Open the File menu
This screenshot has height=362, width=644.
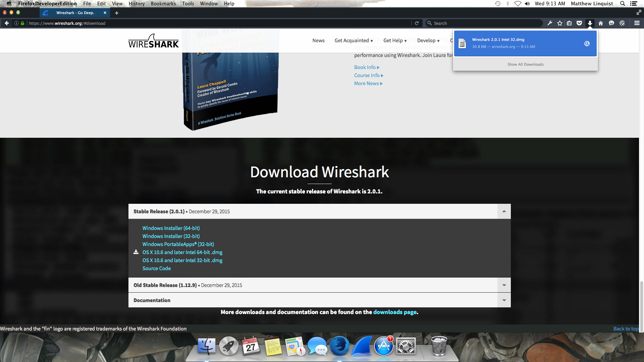pyautogui.click(x=87, y=4)
